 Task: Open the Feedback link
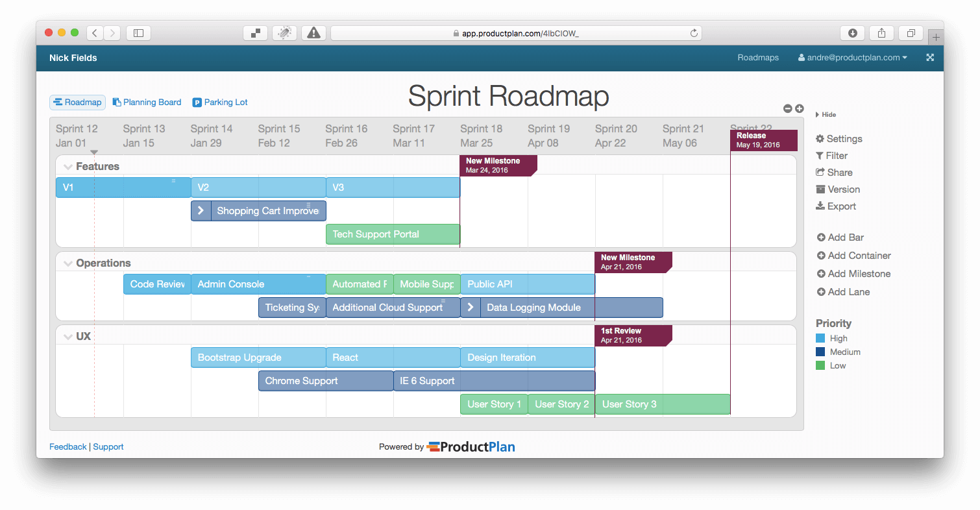click(67, 446)
